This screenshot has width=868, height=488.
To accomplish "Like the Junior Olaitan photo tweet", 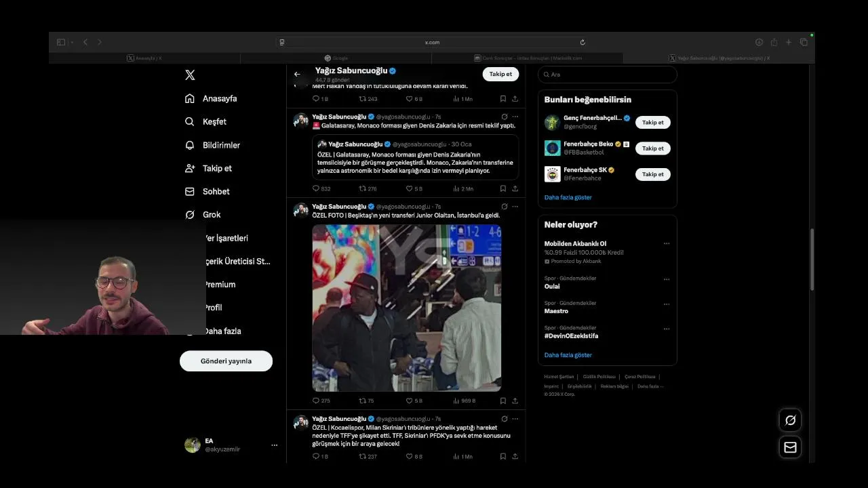I will (414, 401).
